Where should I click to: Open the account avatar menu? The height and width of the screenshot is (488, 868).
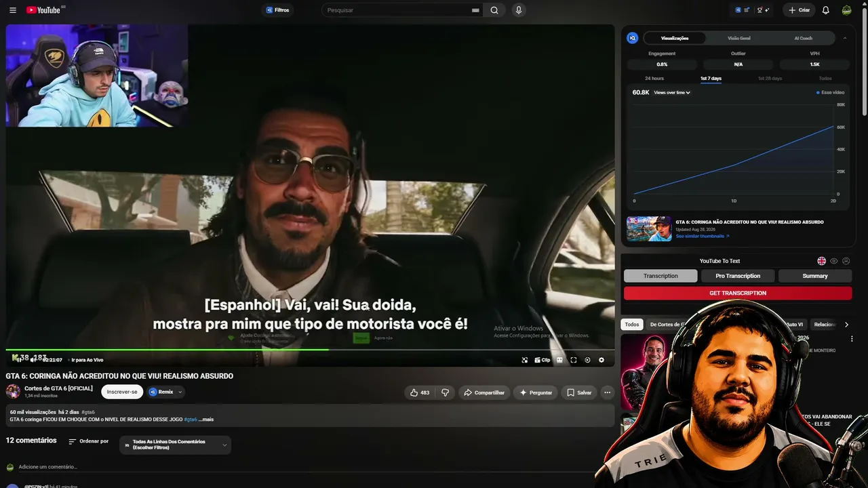[847, 10]
